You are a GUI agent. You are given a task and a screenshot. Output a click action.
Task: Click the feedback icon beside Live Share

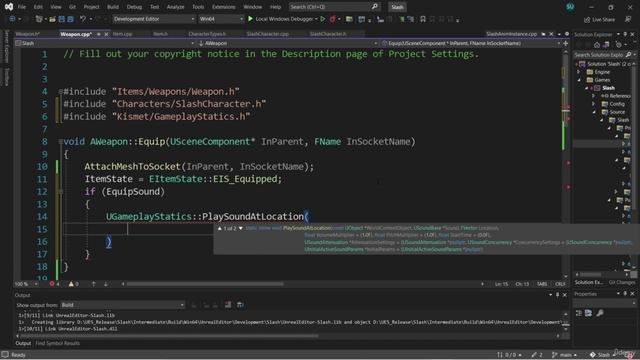(x=628, y=19)
